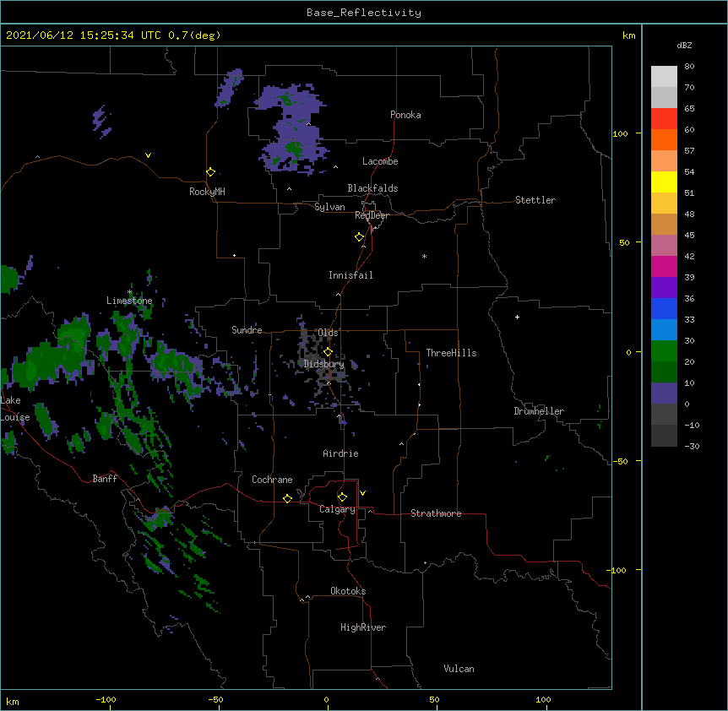Click the dBZ legend heading
This screenshot has width=728, height=711.
684,45
